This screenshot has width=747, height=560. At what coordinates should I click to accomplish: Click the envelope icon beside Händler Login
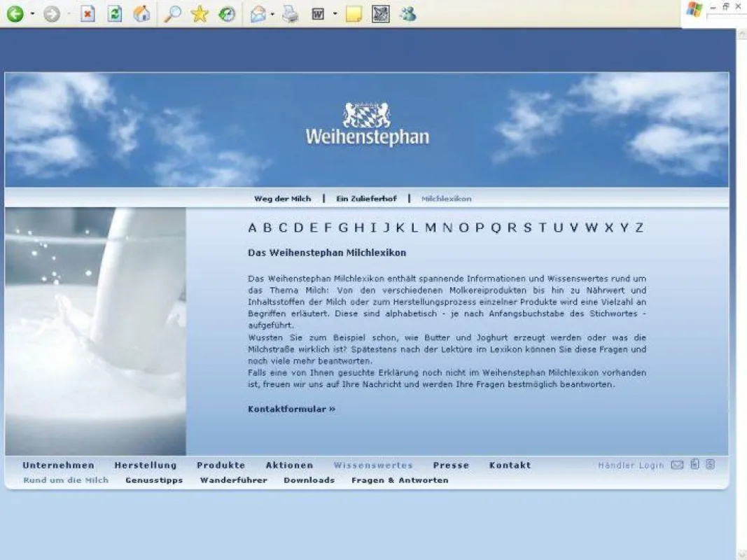click(x=677, y=465)
